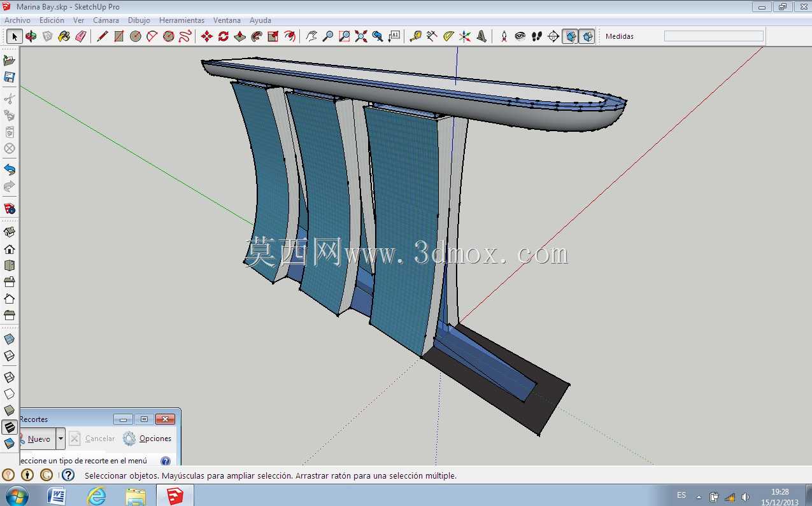Enable Monochrome face style
Image resolution: width=812 pixels, height=506 pixels.
[10, 444]
